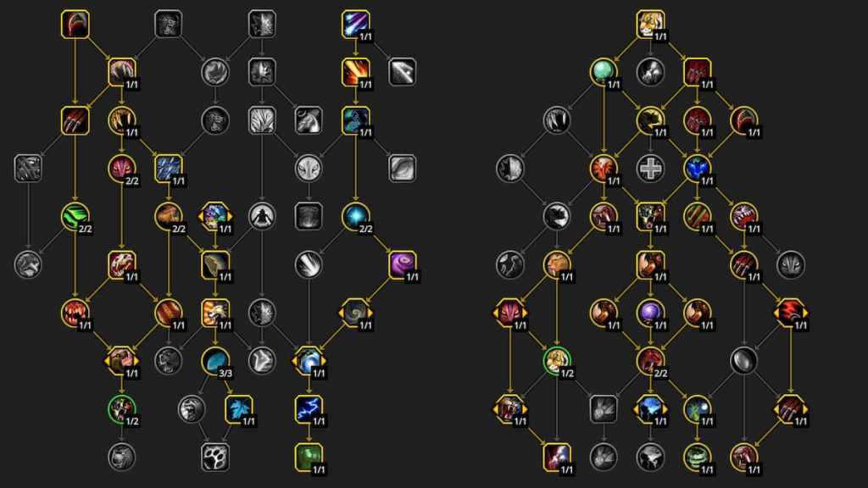
Task: Click the blue maple leaf talent
Action: click(239, 409)
